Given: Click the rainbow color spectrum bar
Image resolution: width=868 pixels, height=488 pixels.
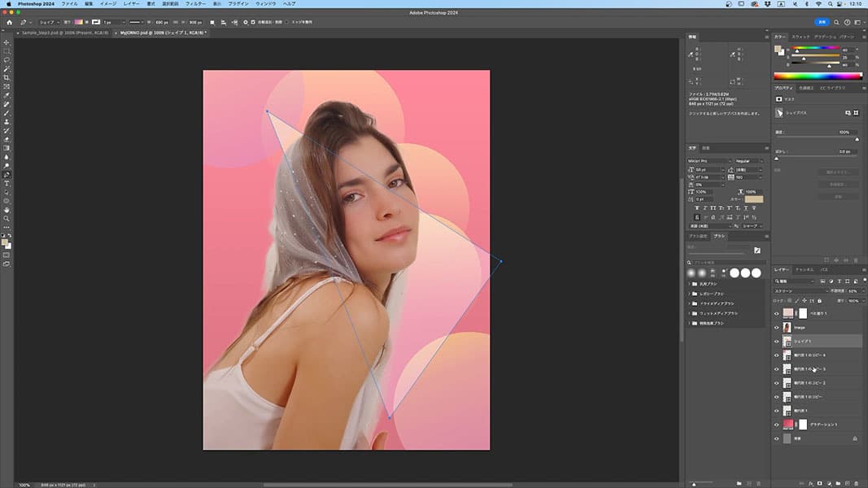Looking at the screenshot, I should [x=817, y=76].
